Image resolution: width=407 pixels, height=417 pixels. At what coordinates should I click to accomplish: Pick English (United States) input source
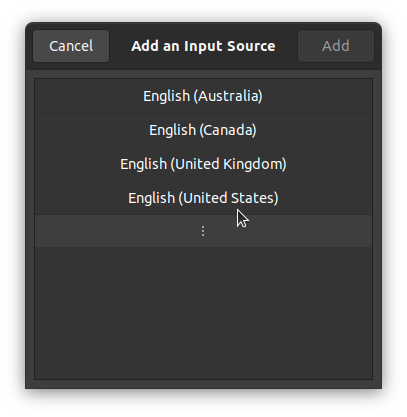[203, 198]
